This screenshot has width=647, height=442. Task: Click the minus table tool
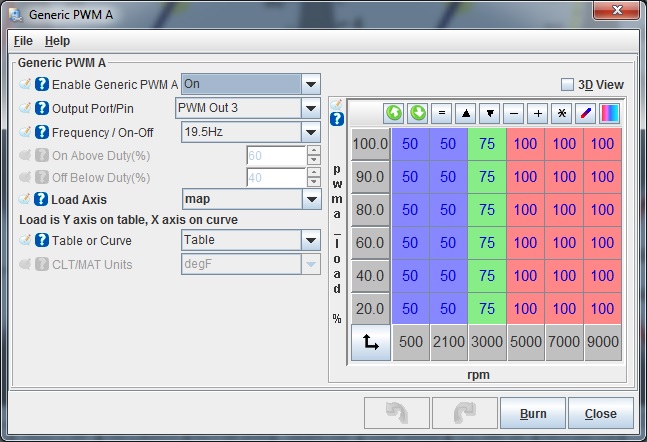(514, 113)
